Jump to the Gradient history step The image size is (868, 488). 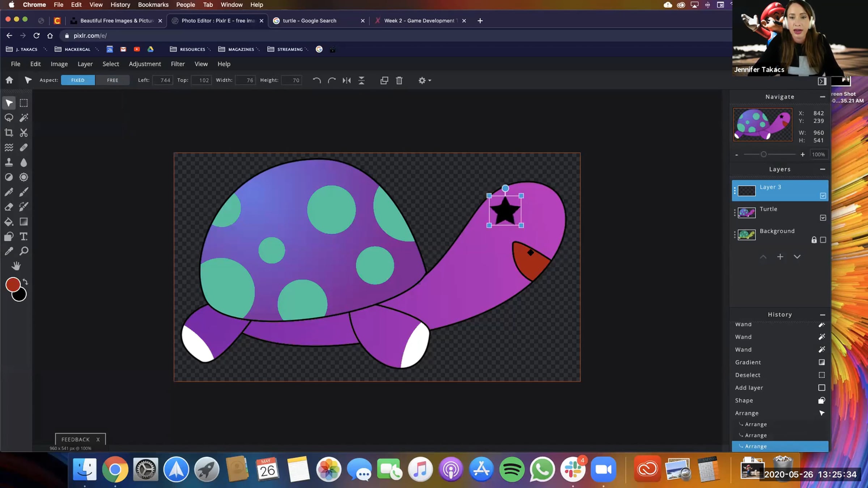click(x=780, y=362)
